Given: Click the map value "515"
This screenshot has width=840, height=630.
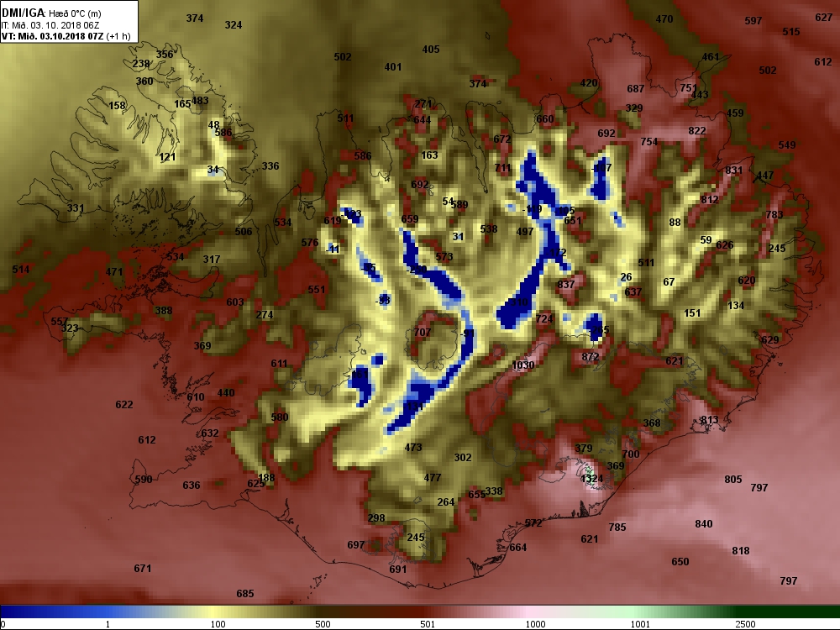Looking at the screenshot, I should (x=790, y=32).
